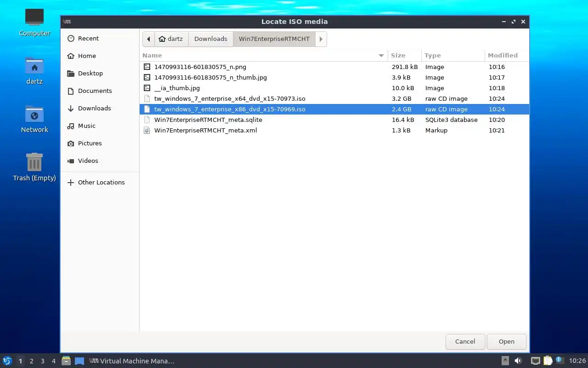Select 1470993116-601830575_n_thumb.jpg file
588x368 pixels.
click(x=334, y=78)
